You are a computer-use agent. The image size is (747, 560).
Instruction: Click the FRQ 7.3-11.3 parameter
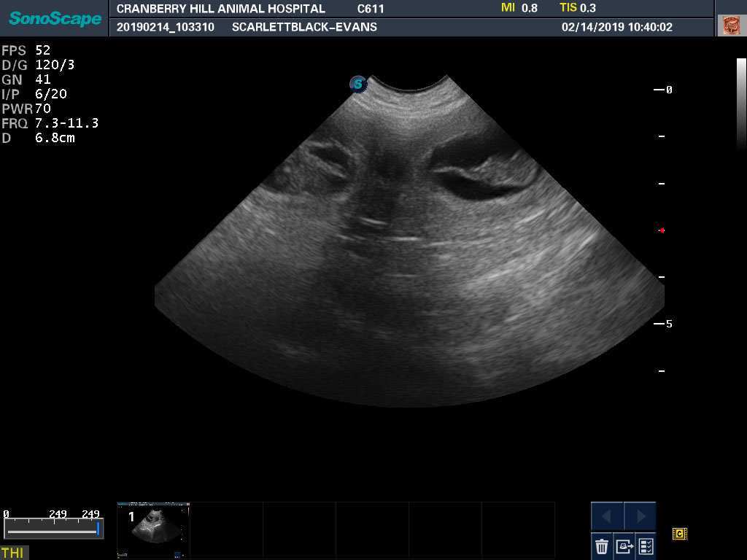pyautogui.click(x=50, y=123)
